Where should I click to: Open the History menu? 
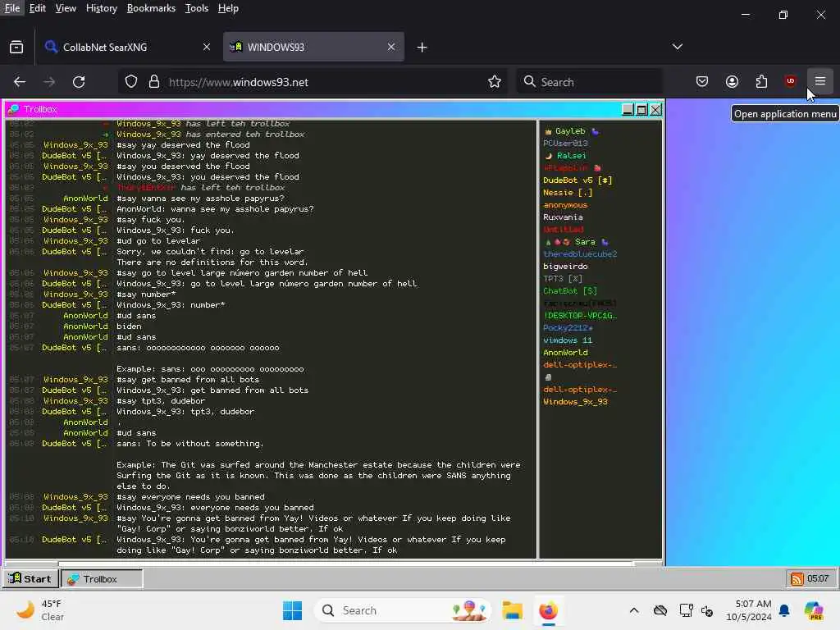coord(101,8)
